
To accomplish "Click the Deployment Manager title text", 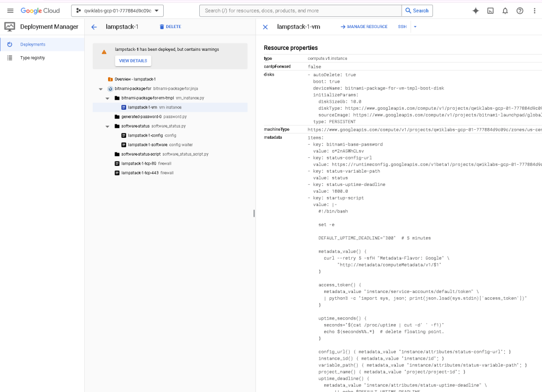I will tap(49, 26).
